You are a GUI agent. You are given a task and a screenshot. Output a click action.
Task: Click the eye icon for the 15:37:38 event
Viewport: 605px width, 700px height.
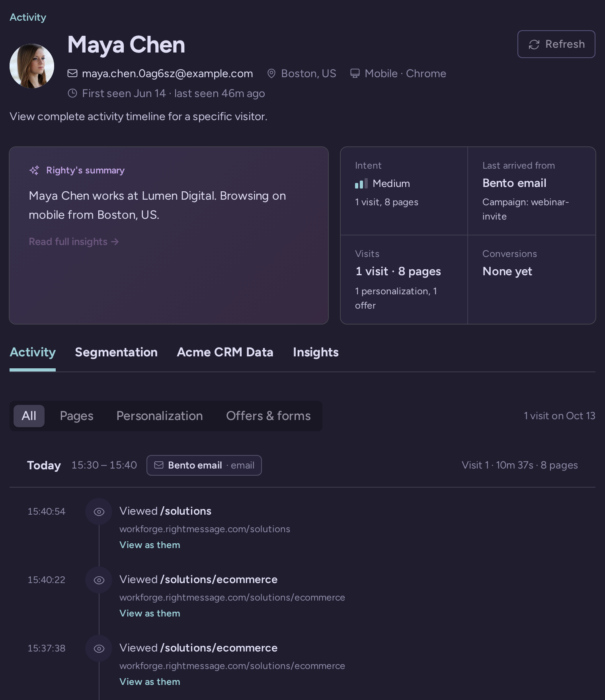(x=99, y=648)
